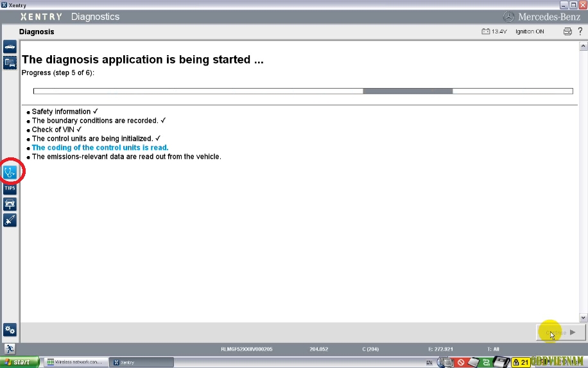Click the 'Ignition ON' status text

pos(530,31)
